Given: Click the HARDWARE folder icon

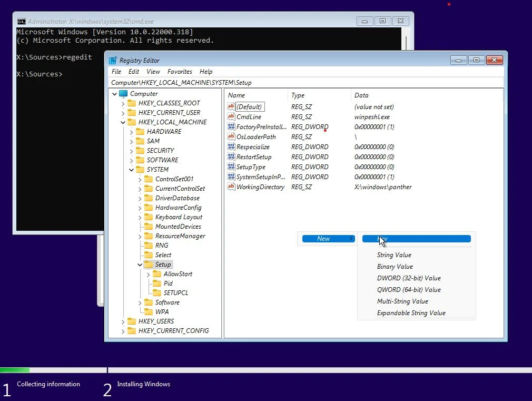Looking at the screenshot, I should pos(140,131).
